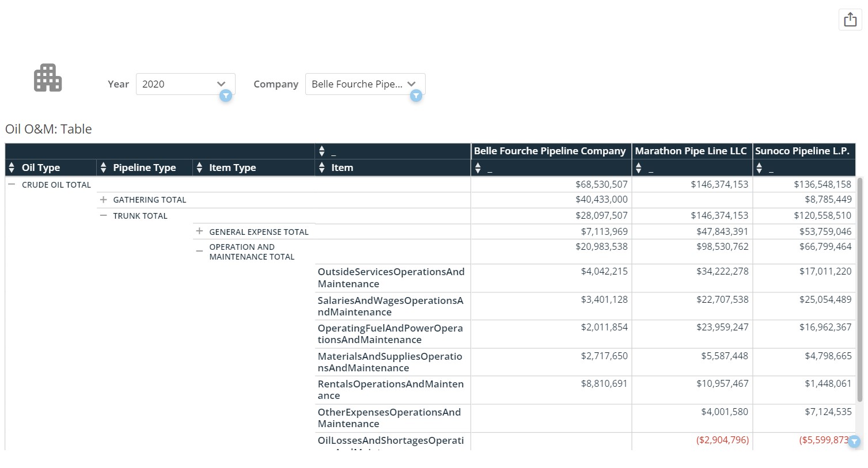
Task: Collapse CRUDE OIL TOTAL row
Action: (12, 184)
